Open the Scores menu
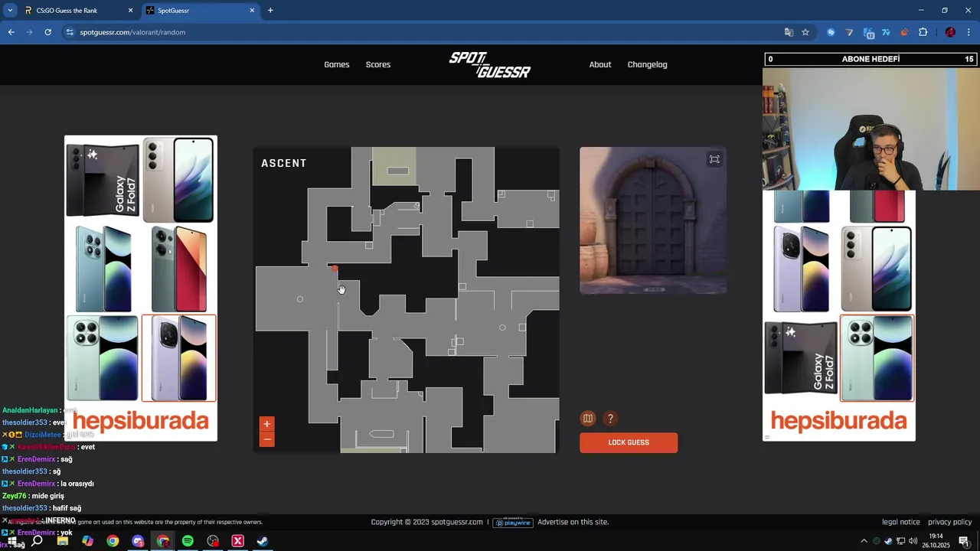 378,64
